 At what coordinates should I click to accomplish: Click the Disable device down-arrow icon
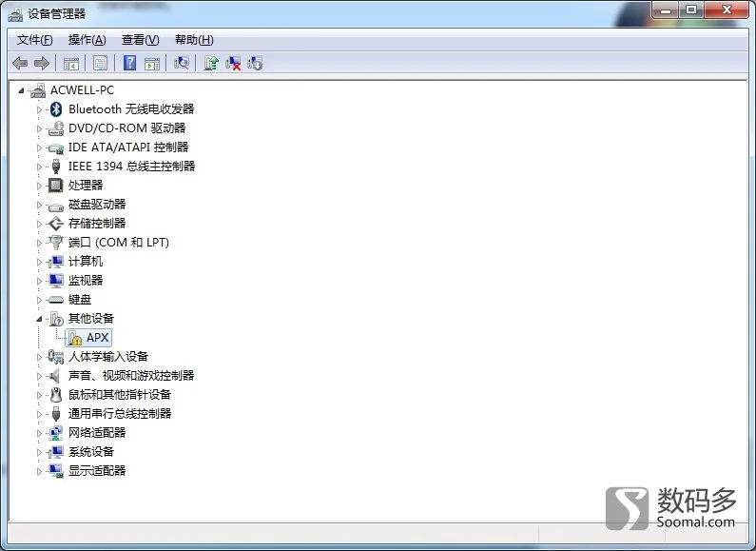255,63
